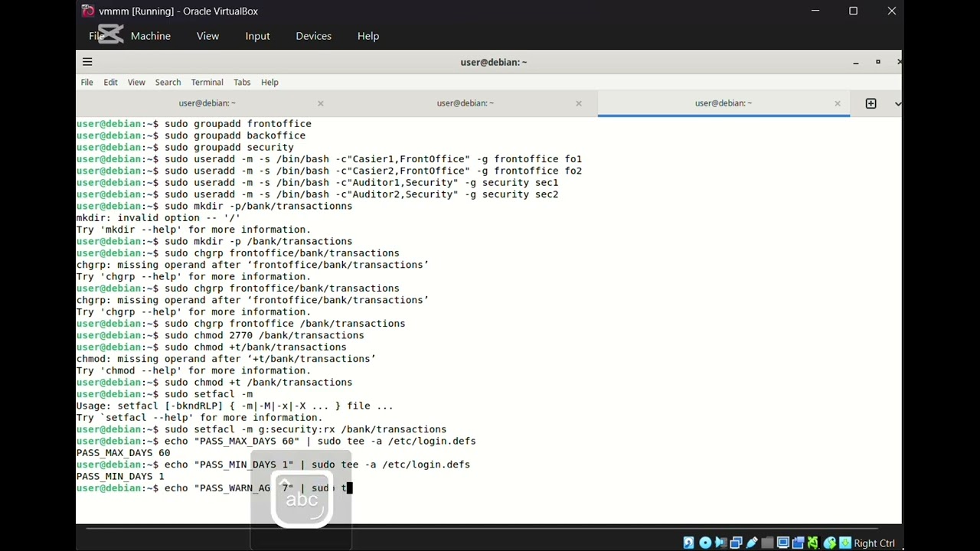The width and height of the screenshot is (980, 551).
Task: Switch to the first user@debian terminal tab
Action: coord(207,103)
